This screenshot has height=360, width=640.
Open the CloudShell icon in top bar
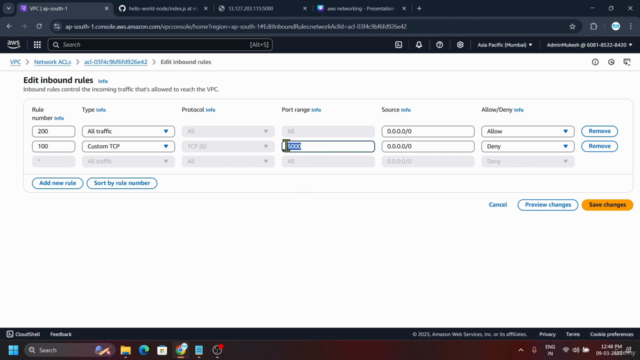click(x=398, y=44)
